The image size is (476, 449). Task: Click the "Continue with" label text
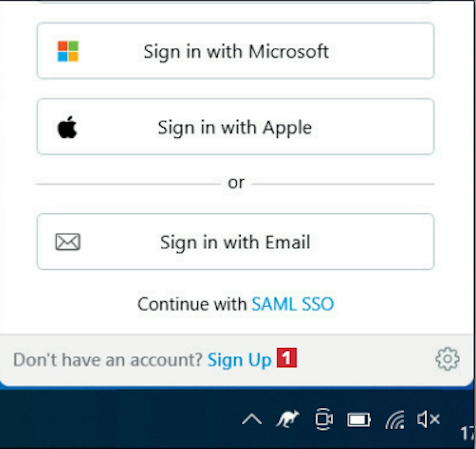pyautogui.click(x=192, y=304)
